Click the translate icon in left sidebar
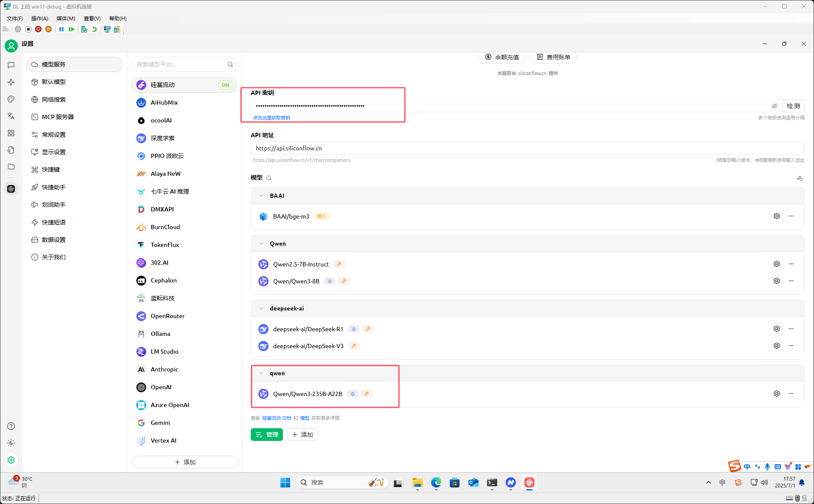814x504 pixels. (x=11, y=116)
